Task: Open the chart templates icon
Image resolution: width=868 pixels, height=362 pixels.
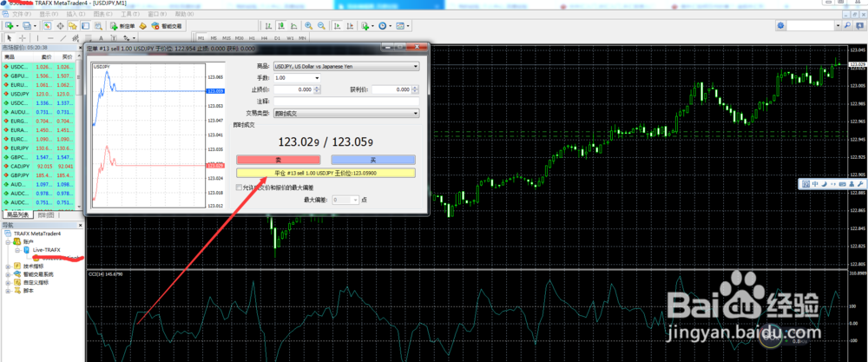Action: point(399,25)
